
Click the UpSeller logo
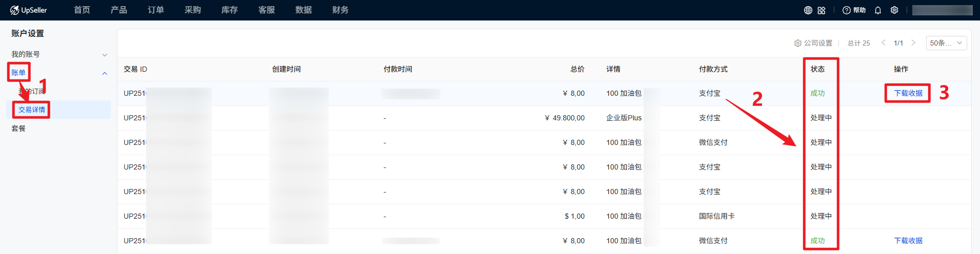click(x=29, y=10)
